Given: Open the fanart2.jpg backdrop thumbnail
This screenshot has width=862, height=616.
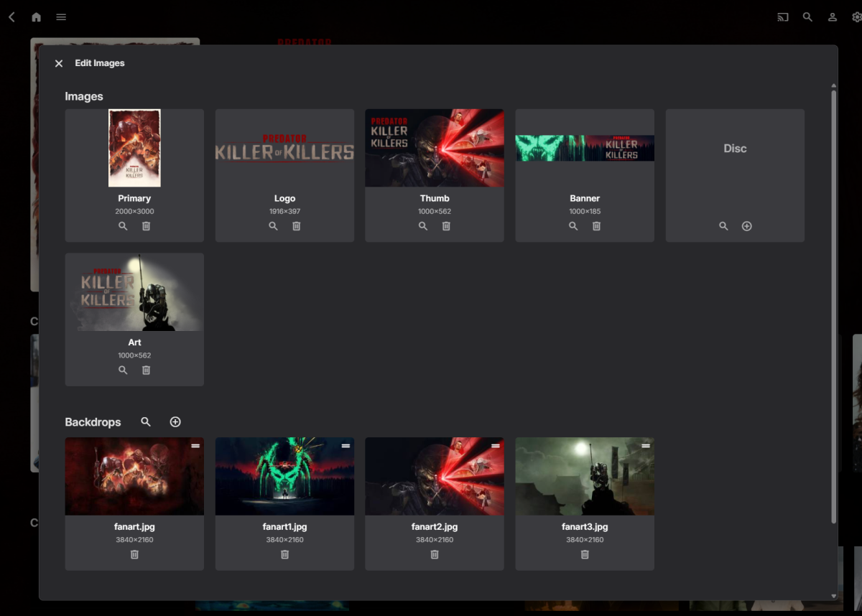Looking at the screenshot, I should coord(435,477).
